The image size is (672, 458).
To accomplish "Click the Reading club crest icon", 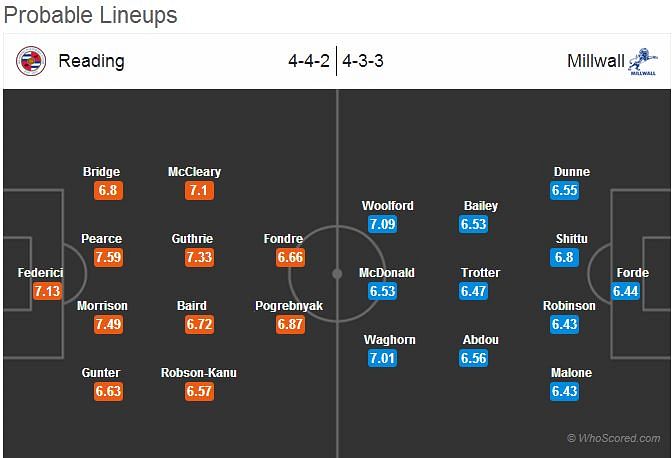I will 31,61.
